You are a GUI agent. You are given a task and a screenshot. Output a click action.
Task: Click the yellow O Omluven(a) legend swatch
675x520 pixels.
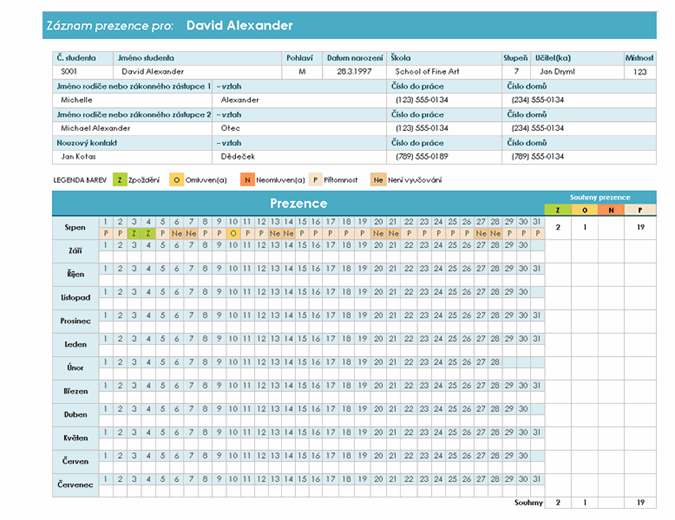[x=176, y=180]
